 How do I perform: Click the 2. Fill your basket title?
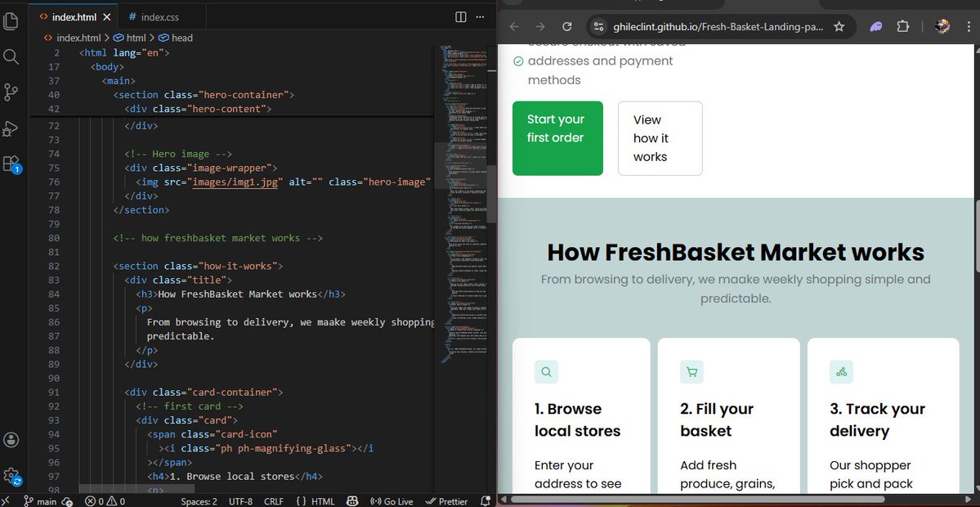[x=717, y=420]
